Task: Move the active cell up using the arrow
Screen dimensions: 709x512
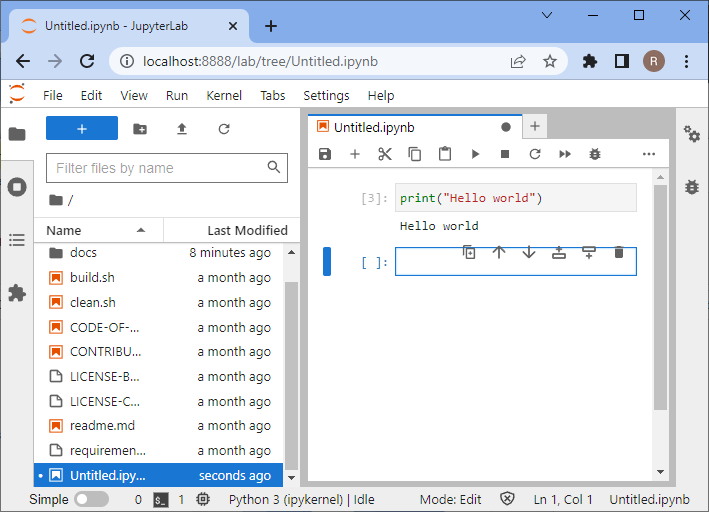Action: click(499, 253)
